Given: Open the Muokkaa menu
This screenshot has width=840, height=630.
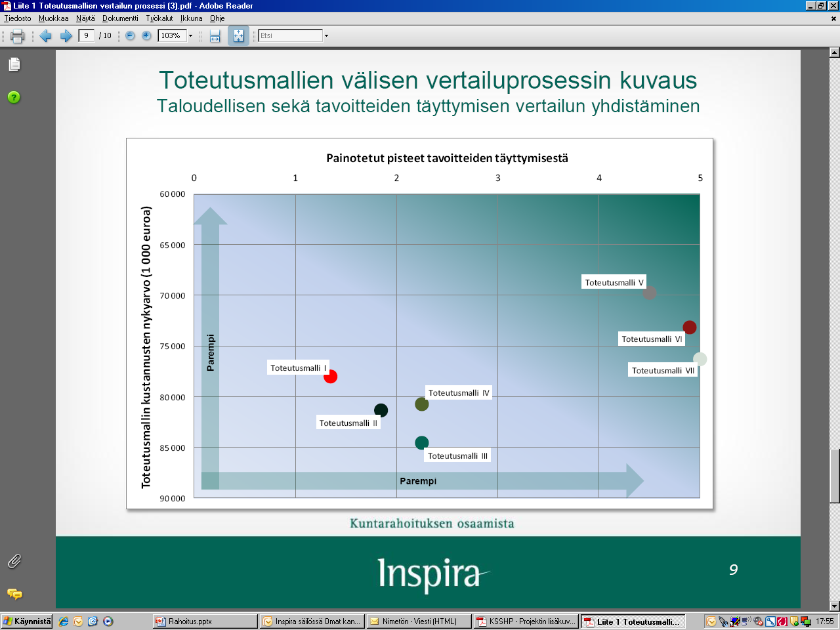Looking at the screenshot, I should (x=53, y=18).
